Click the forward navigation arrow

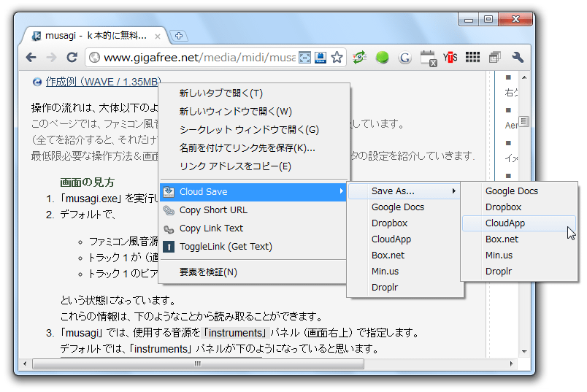52,57
